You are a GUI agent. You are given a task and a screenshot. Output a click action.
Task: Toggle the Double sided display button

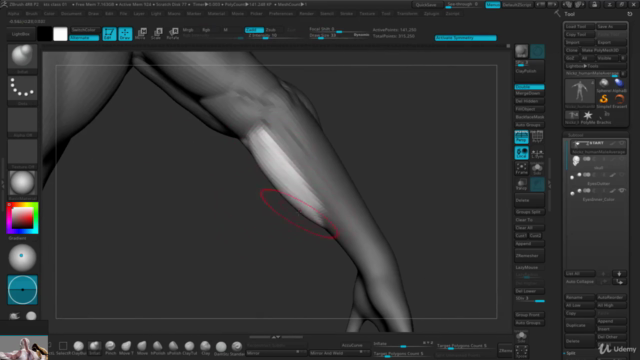[529, 87]
